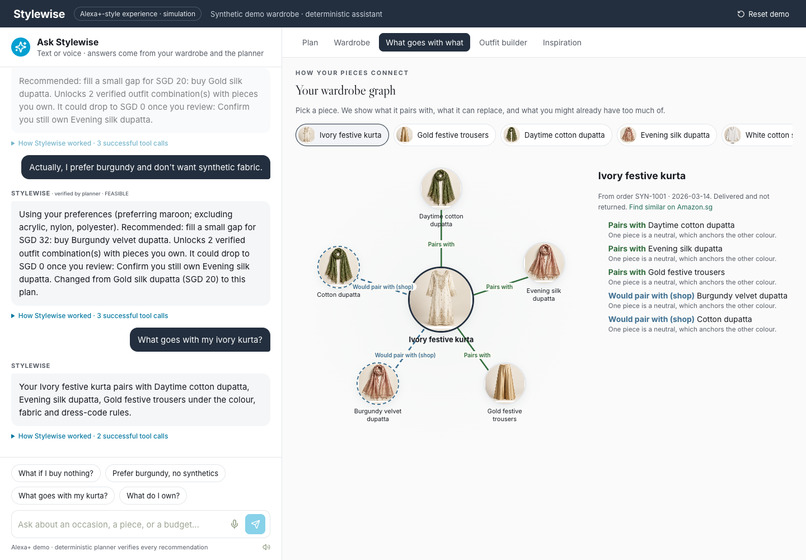Click the microphone voice input icon
Image resolution: width=806 pixels, height=560 pixels.
coord(234,524)
